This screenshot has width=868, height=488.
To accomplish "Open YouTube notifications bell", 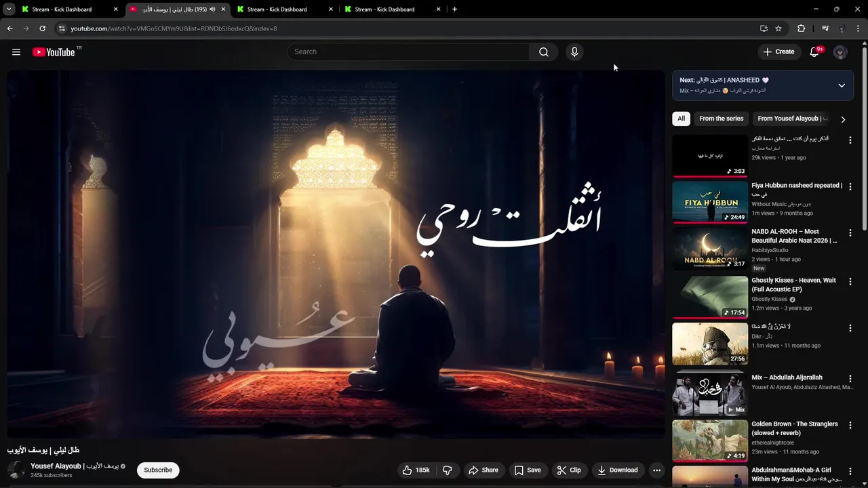I will click(815, 52).
